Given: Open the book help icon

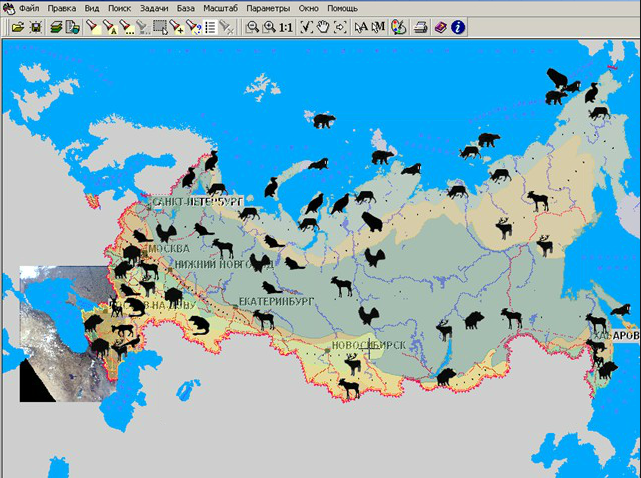Looking at the screenshot, I should coord(440,28).
